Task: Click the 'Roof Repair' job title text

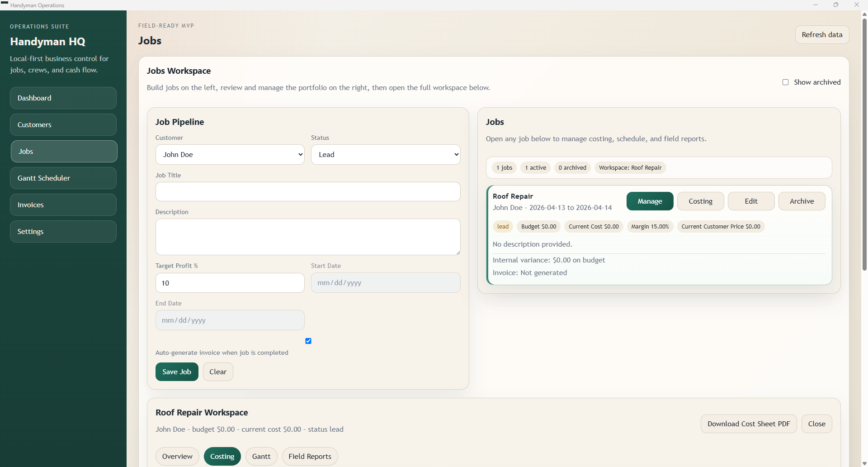Action: point(513,196)
